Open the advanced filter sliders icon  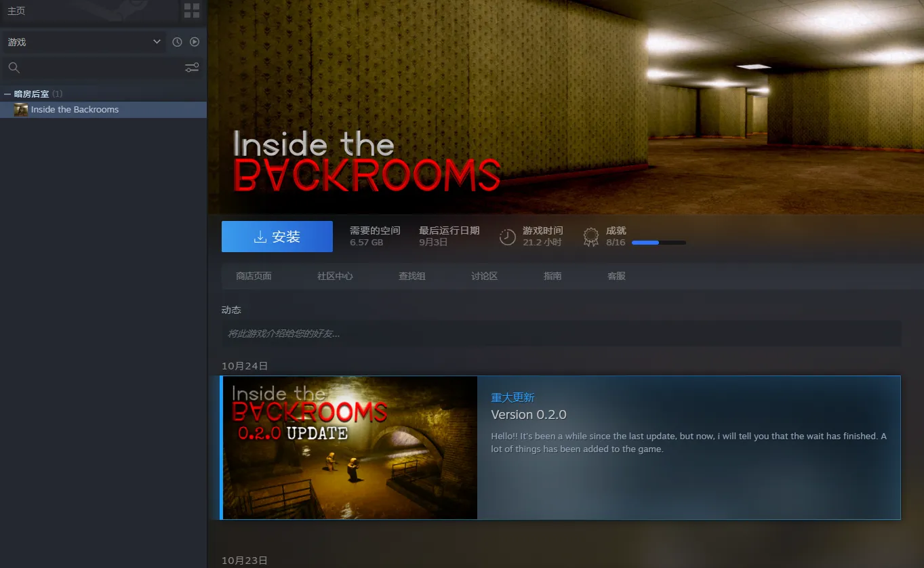coord(192,67)
